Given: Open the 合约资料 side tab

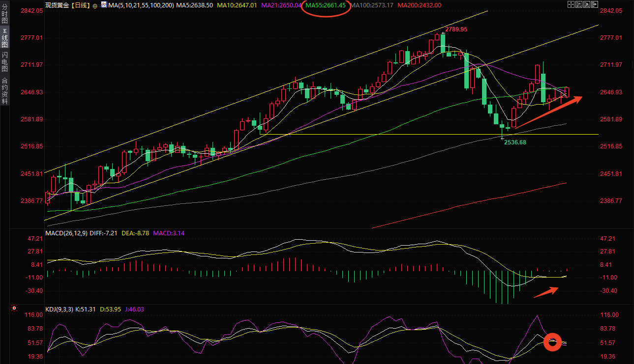Looking at the screenshot, I should click(4, 91).
